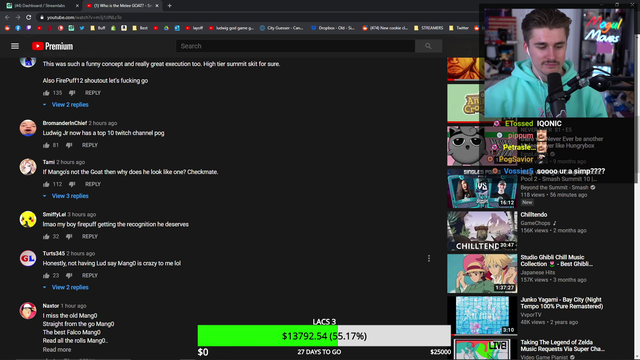Image resolution: width=640 pixels, height=360 pixels.
Task: Reply to Tami's comment
Action: pos(93,184)
